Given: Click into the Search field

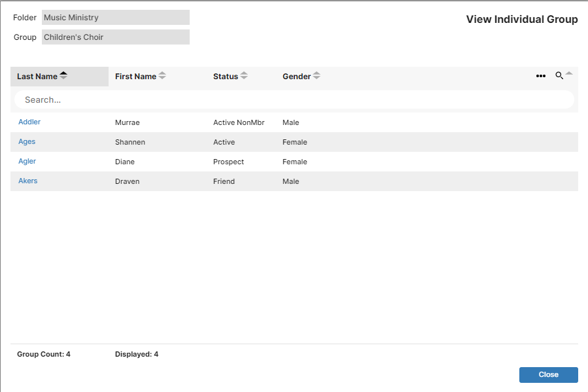Looking at the screenshot, I should coord(294,99).
